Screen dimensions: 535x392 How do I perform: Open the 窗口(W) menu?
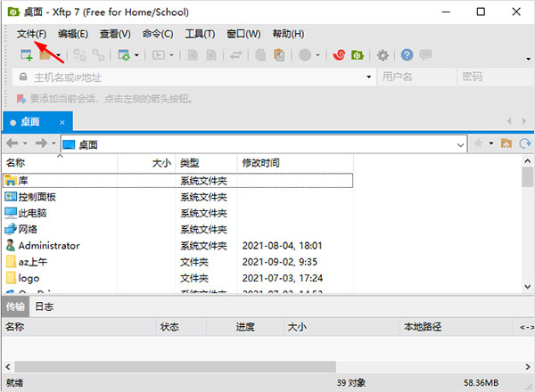point(243,34)
